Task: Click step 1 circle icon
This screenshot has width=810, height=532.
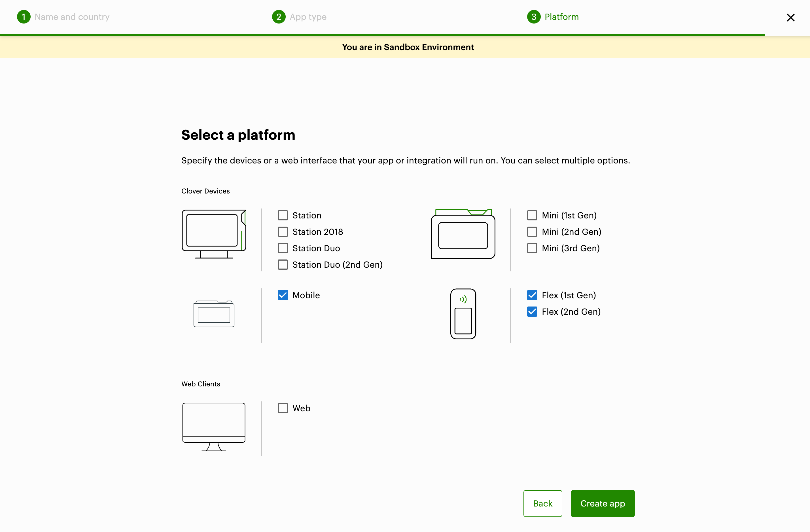Action: point(24,17)
